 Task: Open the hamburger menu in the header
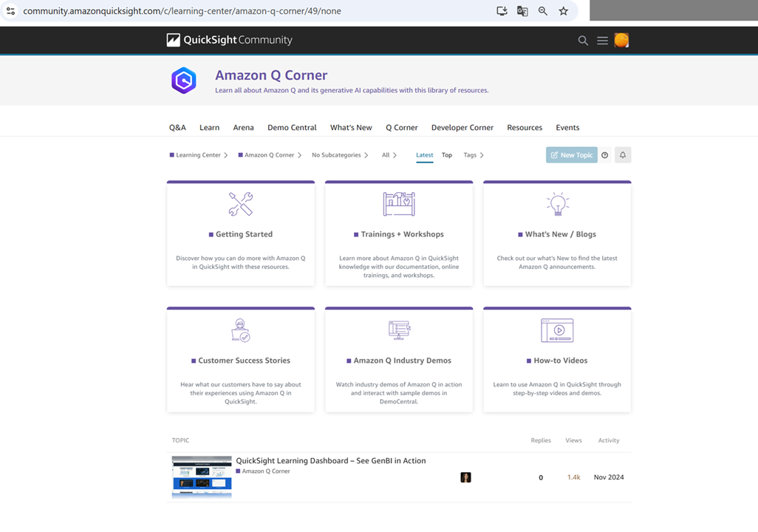pos(602,41)
